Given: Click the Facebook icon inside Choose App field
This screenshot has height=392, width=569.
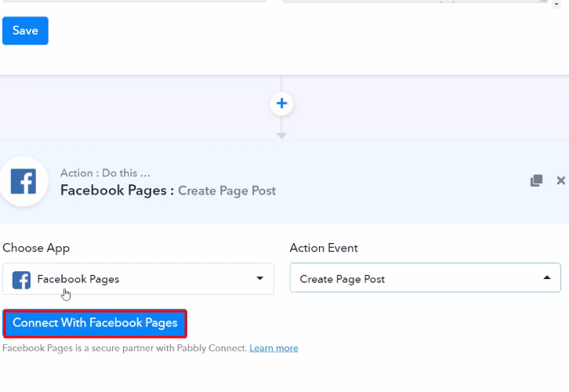Looking at the screenshot, I should (21, 280).
